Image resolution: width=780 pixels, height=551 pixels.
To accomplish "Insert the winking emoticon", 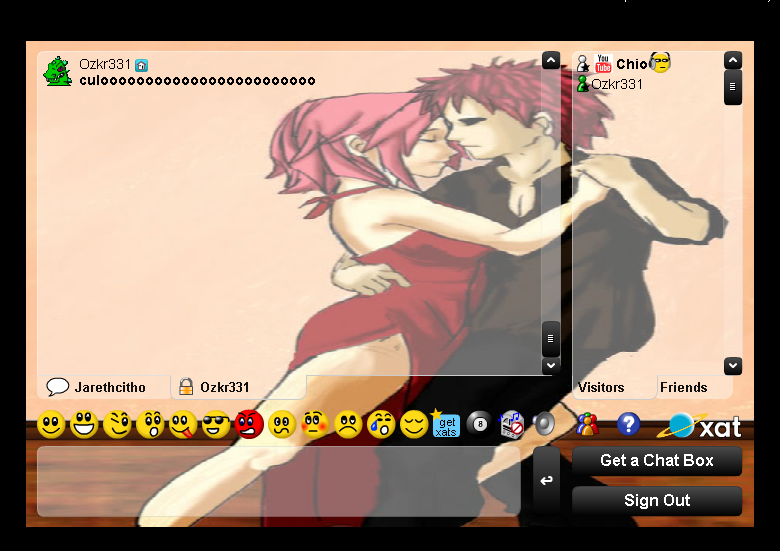I will (x=117, y=425).
